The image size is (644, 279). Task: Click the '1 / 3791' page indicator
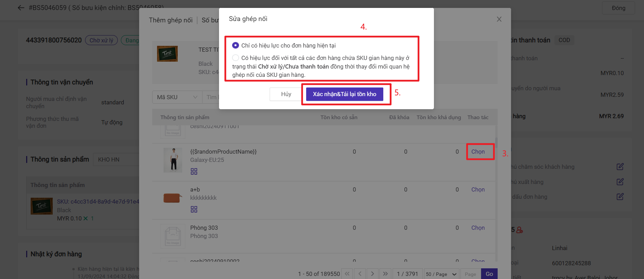[x=407, y=274]
